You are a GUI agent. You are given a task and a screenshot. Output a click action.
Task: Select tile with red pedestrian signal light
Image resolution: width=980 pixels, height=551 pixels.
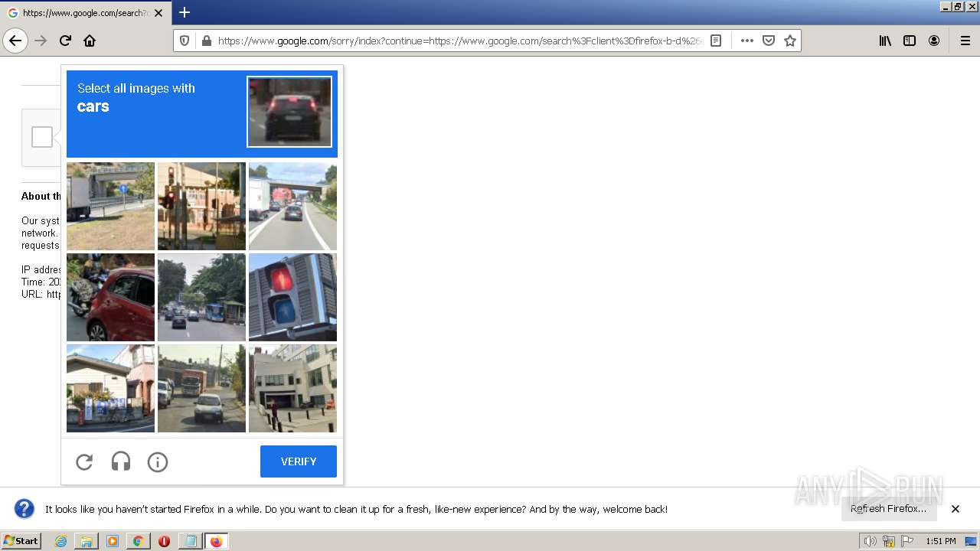pyautogui.click(x=292, y=297)
